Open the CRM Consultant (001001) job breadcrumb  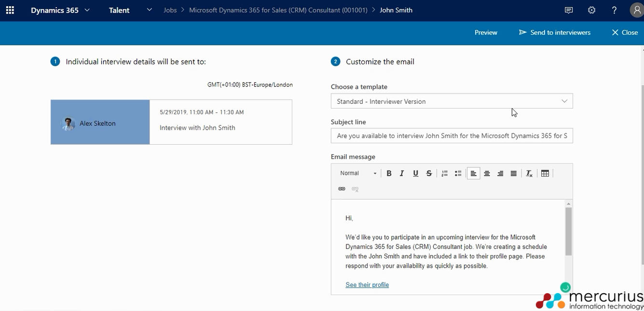tap(278, 10)
